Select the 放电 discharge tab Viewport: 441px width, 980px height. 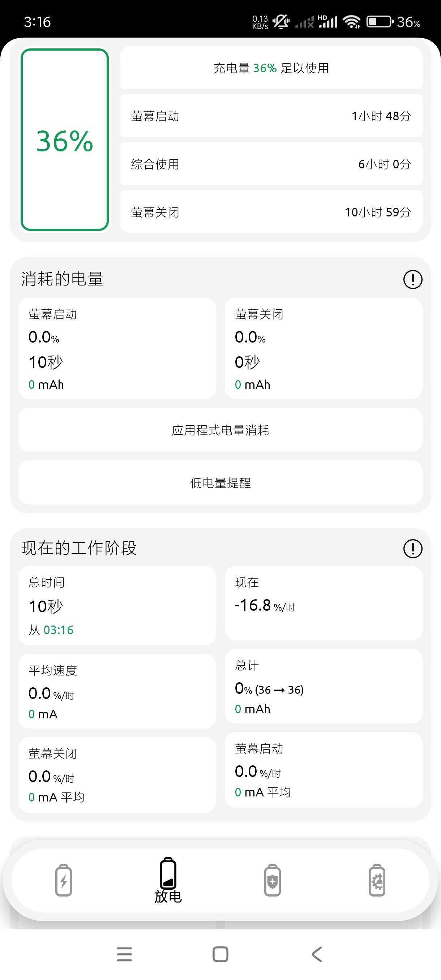click(x=168, y=880)
